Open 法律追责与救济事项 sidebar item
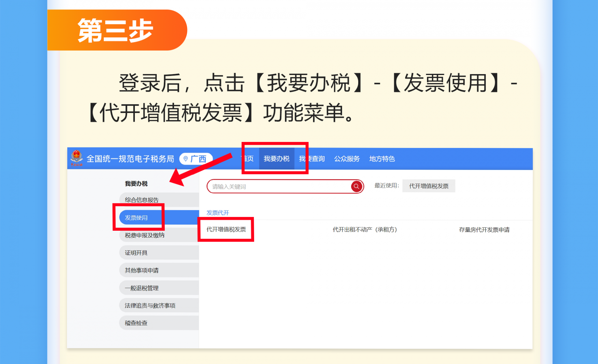The height and width of the screenshot is (364, 598). (150, 305)
